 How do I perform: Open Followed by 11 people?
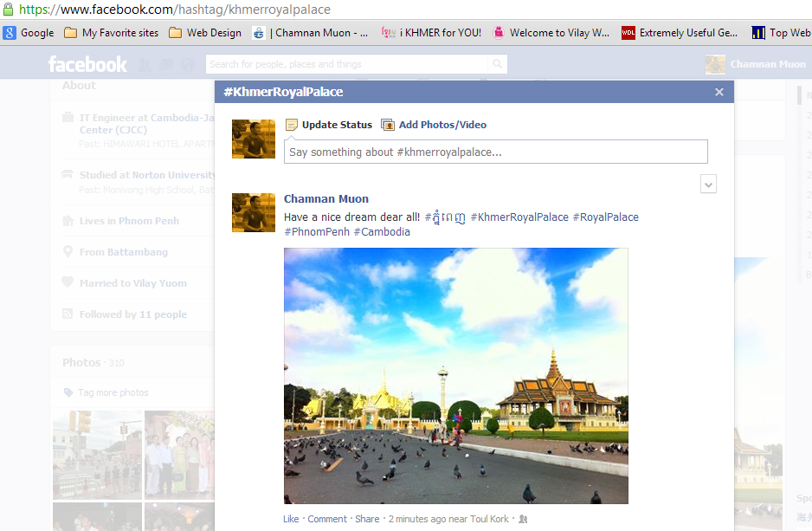[x=133, y=314]
